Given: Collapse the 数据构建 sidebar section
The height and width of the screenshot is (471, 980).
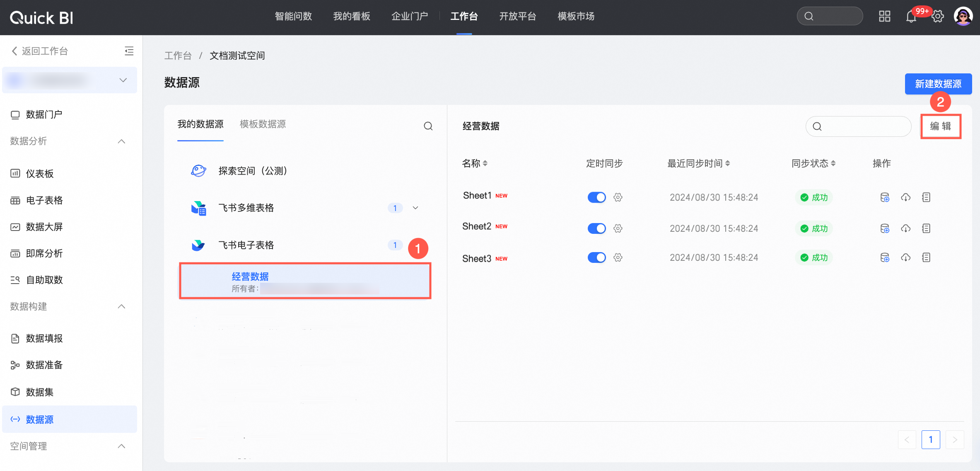Looking at the screenshot, I should coord(121,306).
